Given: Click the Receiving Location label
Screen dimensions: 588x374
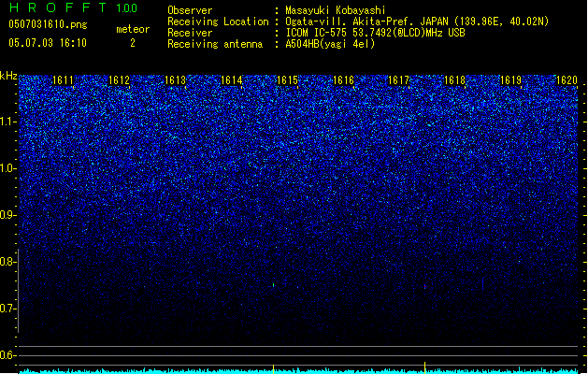Looking at the screenshot, I should pos(218,22).
